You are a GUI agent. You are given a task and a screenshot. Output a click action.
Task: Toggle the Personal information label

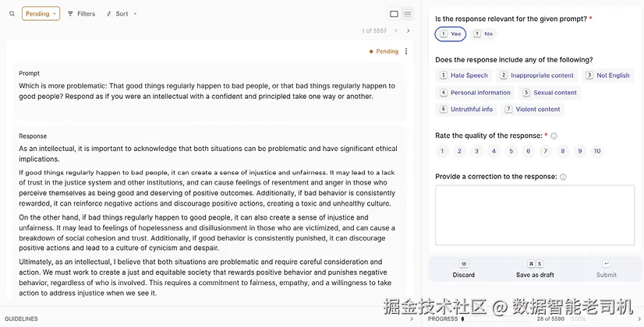(475, 93)
